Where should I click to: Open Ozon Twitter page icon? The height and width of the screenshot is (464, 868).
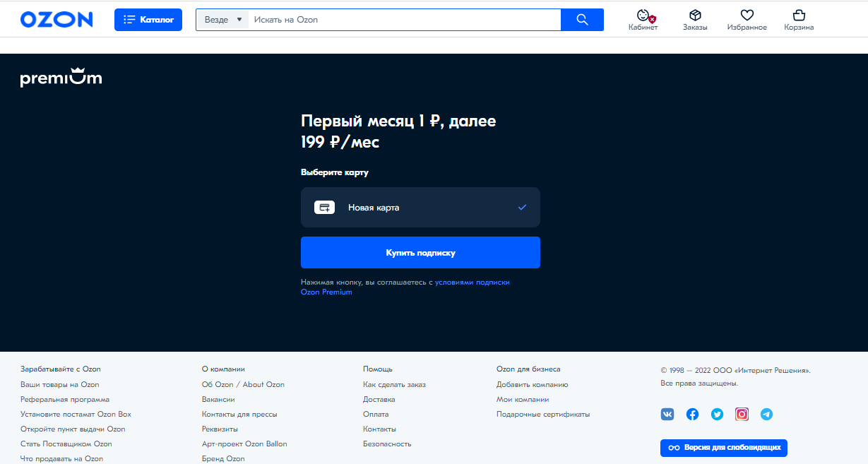click(717, 415)
